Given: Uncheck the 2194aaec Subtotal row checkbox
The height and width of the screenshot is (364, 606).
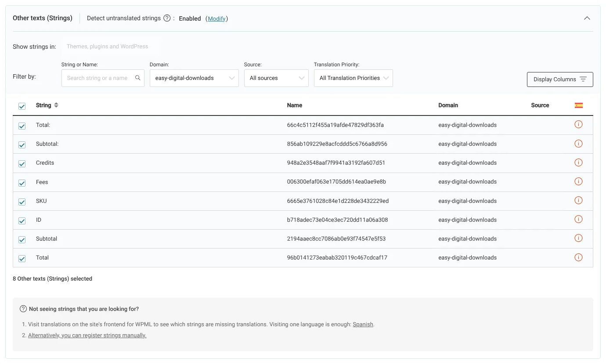Looking at the screenshot, I should (x=22, y=240).
